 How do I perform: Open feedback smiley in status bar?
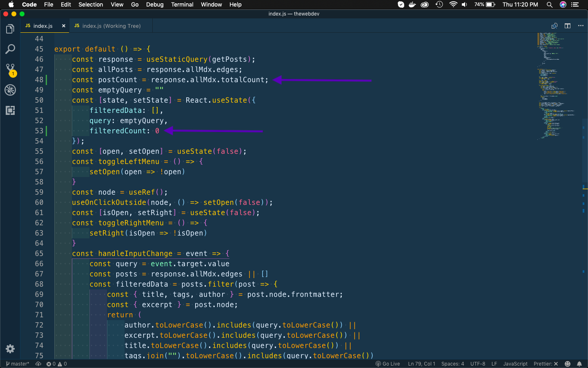568,364
